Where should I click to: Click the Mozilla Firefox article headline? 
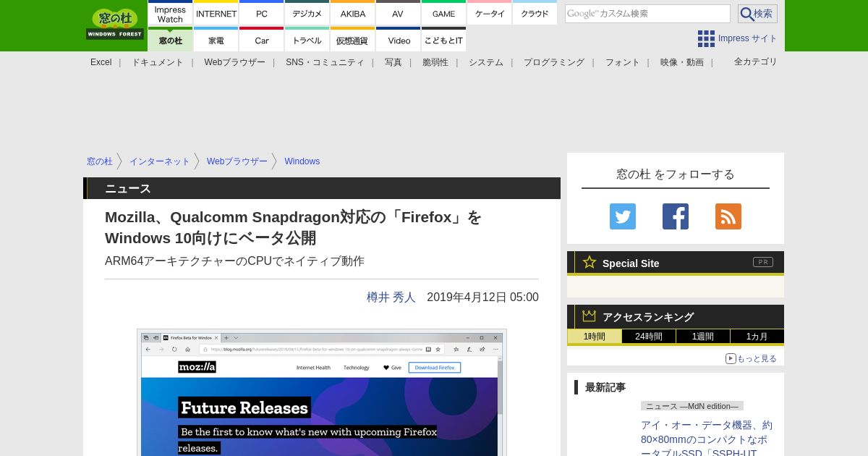point(294,227)
